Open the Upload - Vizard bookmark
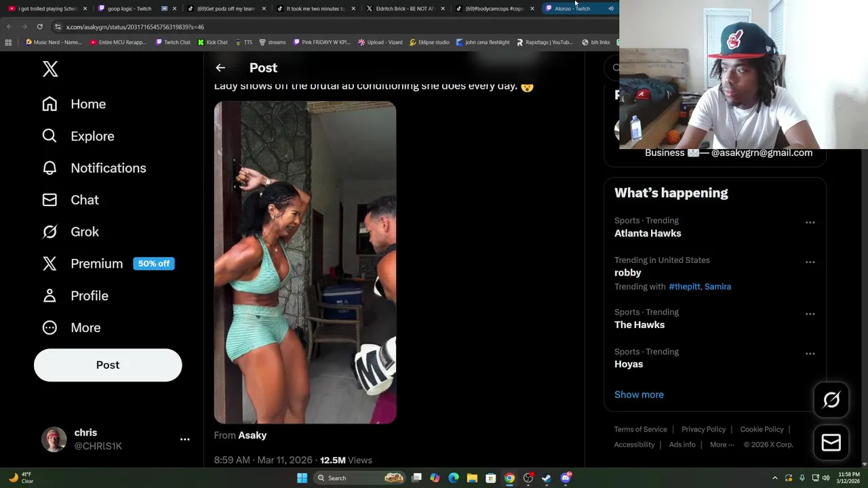868x488 pixels. (380, 42)
